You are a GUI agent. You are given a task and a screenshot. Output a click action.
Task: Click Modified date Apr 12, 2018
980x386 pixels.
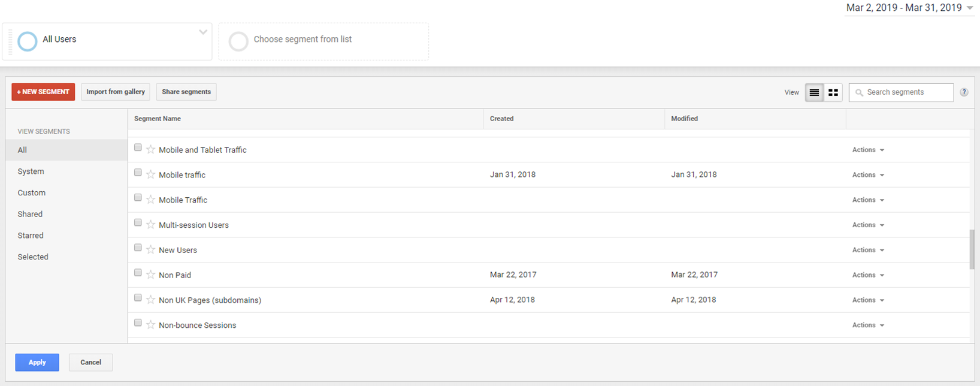[694, 300]
